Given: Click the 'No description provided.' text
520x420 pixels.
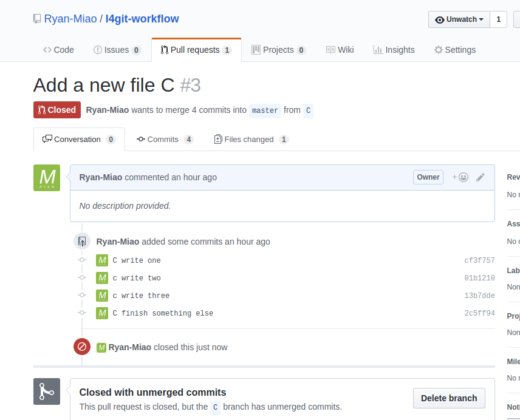Looking at the screenshot, I should coord(125,206).
